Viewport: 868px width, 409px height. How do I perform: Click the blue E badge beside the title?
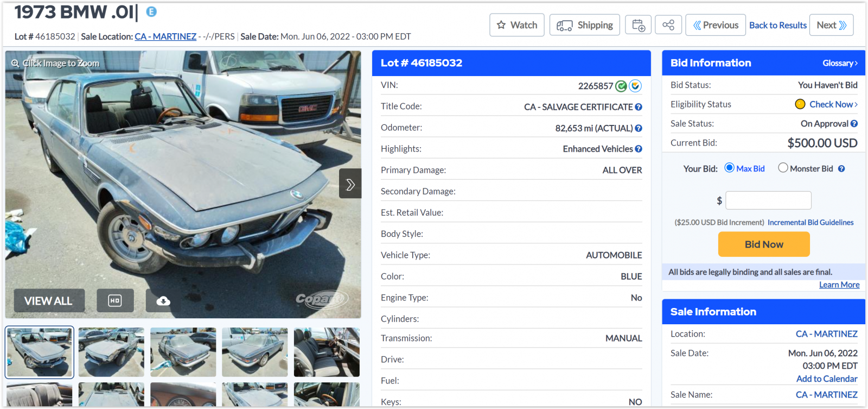[151, 12]
